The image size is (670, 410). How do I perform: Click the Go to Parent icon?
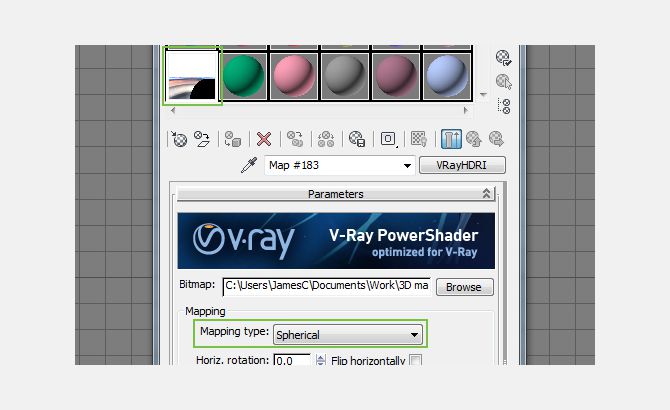click(473, 139)
